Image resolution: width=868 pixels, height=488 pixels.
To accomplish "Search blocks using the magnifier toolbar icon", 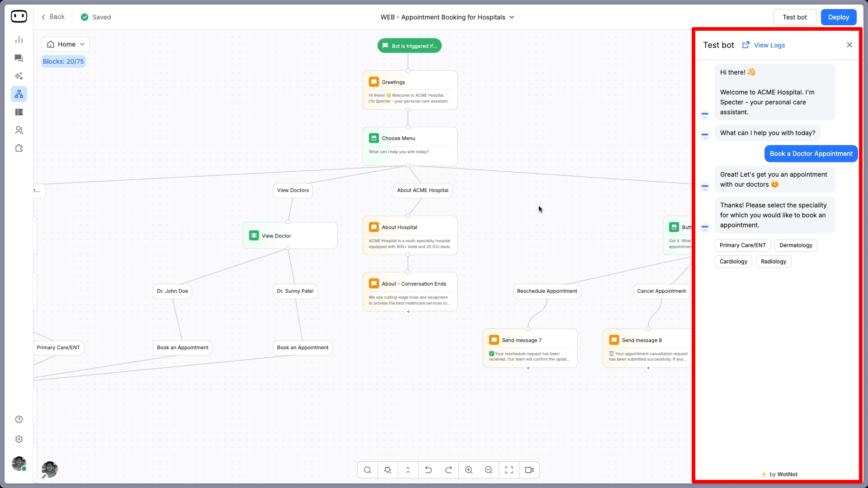I will [368, 470].
